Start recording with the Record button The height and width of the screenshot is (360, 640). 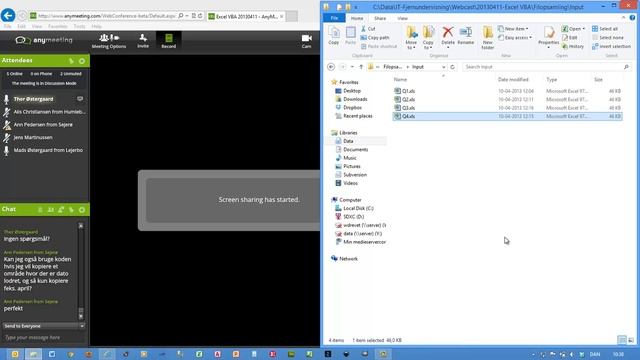[x=168, y=41]
